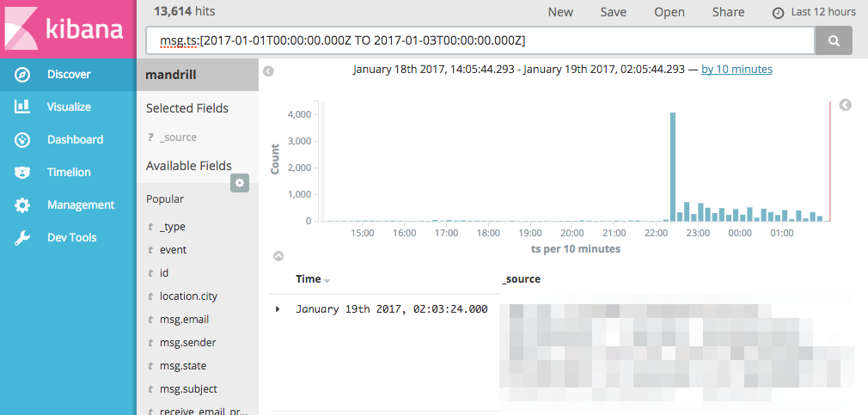Open the Dev Tools wrench icon

[22, 237]
